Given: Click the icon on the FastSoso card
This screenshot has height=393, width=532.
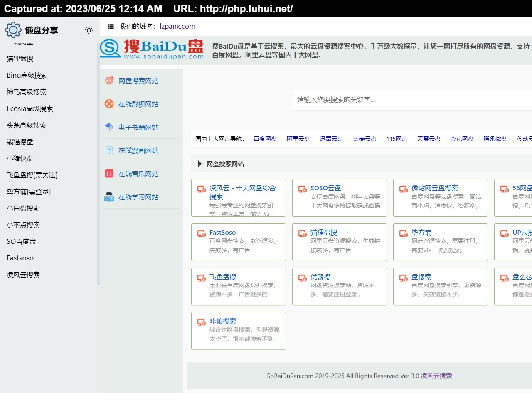Looking at the screenshot, I should (202, 233).
